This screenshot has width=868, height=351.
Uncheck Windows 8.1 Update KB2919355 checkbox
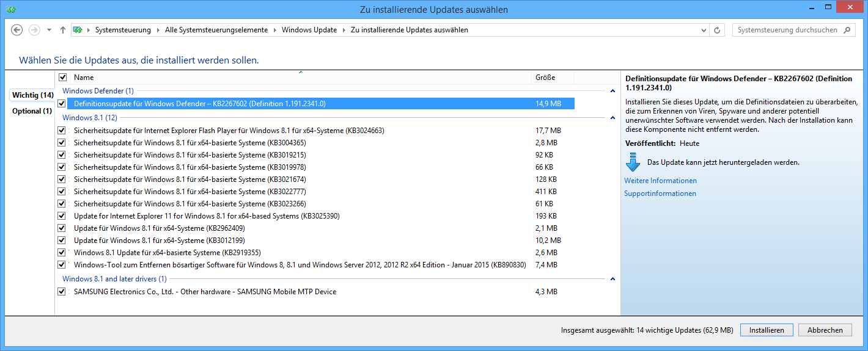(x=62, y=253)
